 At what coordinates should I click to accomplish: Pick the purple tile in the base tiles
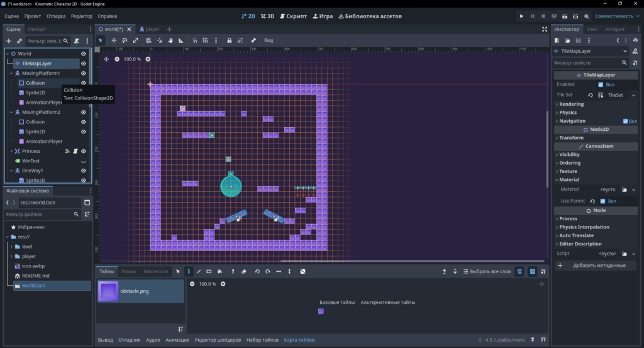pyautogui.click(x=321, y=312)
